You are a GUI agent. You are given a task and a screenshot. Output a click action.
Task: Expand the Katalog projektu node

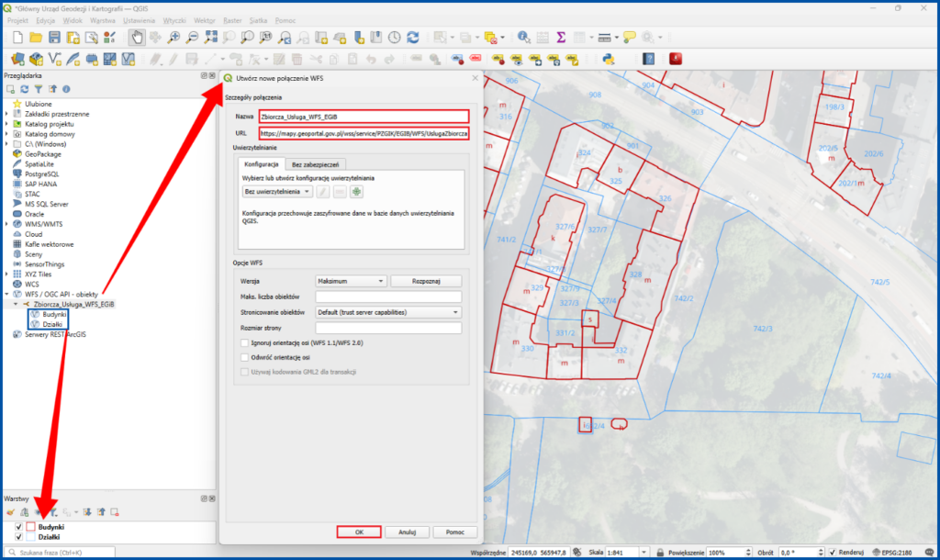click(7, 124)
